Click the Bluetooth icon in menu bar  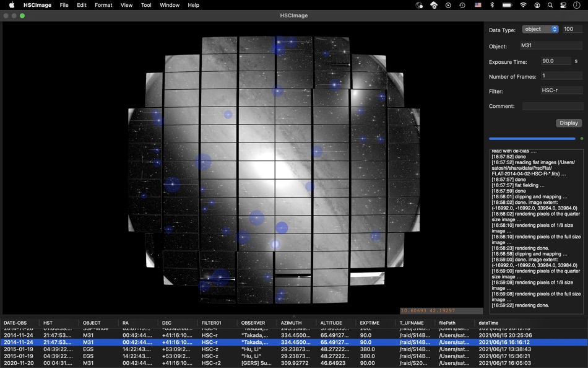point(493,5)
